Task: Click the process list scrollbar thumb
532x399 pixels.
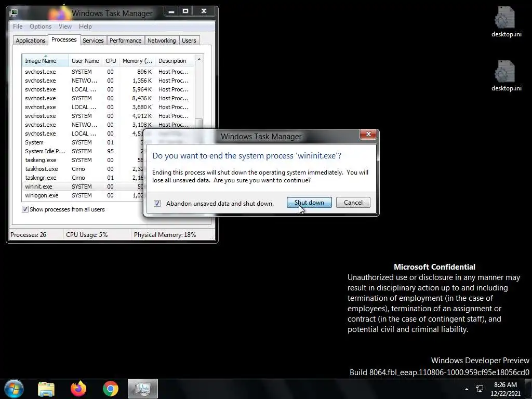Action: click(199, 124)
